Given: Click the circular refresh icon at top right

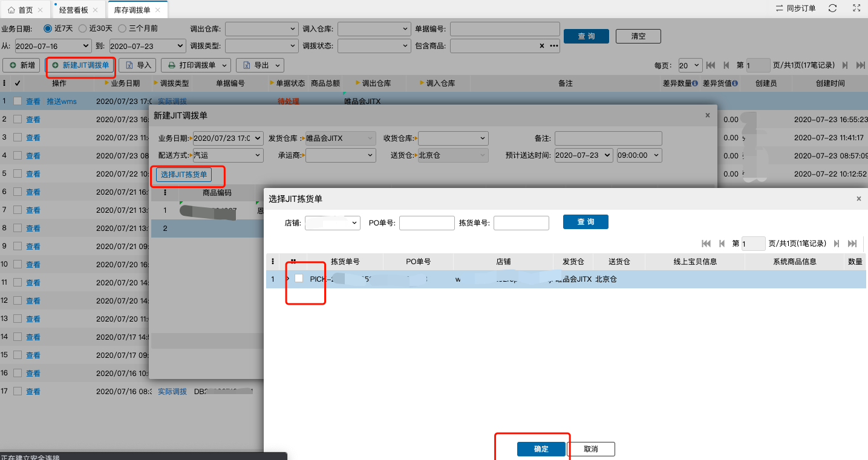Looking at the screenshot, I should point(833,8).
